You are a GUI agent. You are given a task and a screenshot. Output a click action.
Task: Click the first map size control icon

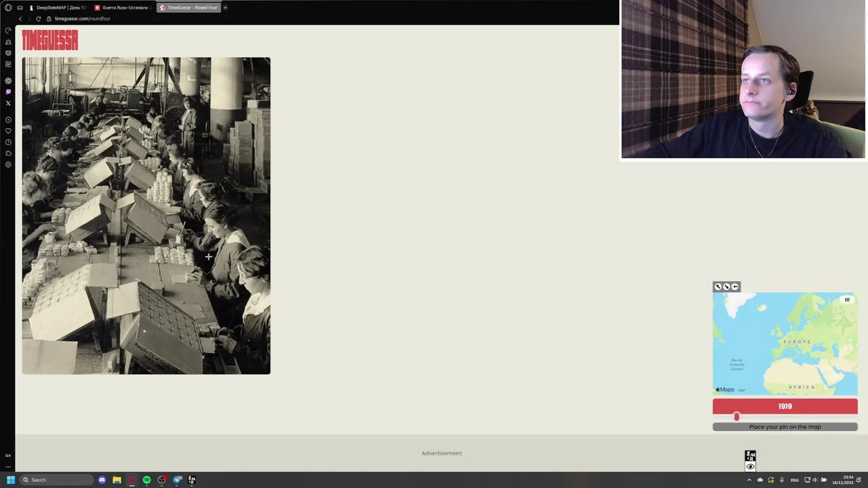pos(718,287)
